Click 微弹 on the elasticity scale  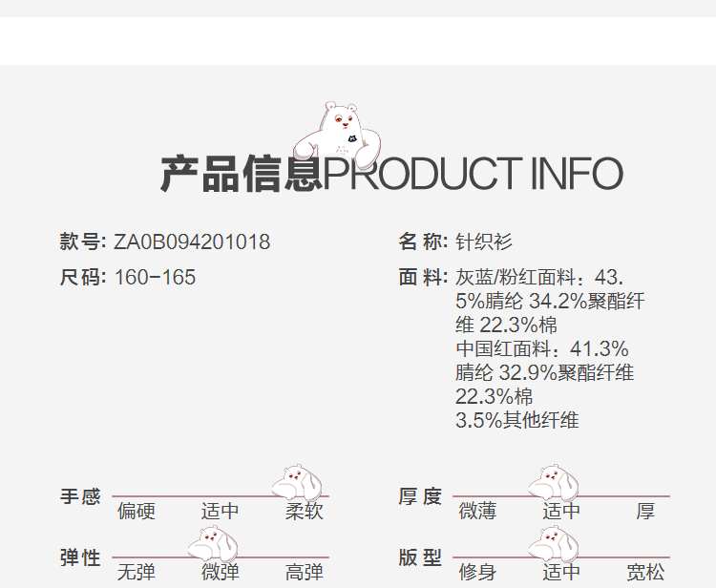[221, 572]
